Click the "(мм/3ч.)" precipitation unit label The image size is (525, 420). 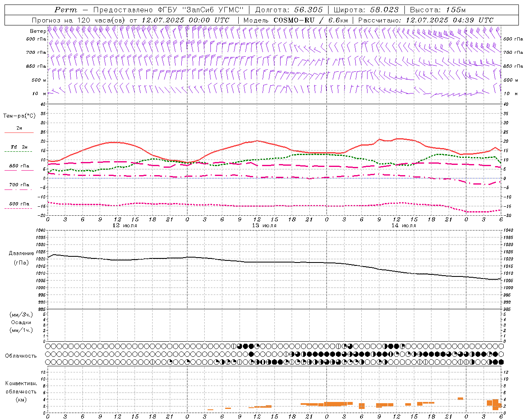21,315
